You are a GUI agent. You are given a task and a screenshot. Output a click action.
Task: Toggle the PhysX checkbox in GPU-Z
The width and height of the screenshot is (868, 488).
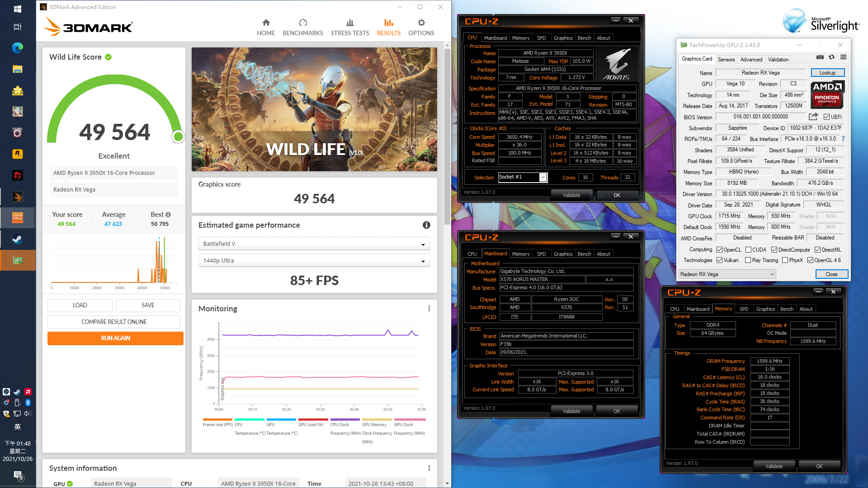785,260
